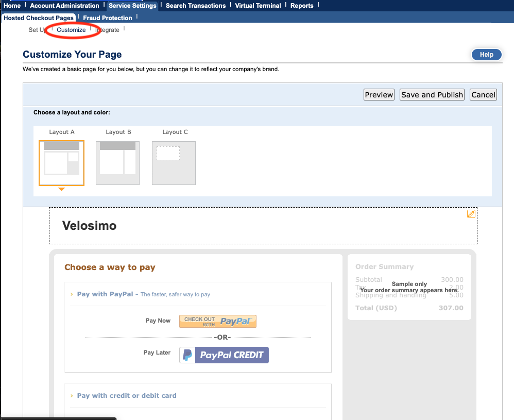This screenshot has height=420, width=514.
Task: Click the edit pencil icon on header
Action: pyautogui.click(x=471, y=214)
